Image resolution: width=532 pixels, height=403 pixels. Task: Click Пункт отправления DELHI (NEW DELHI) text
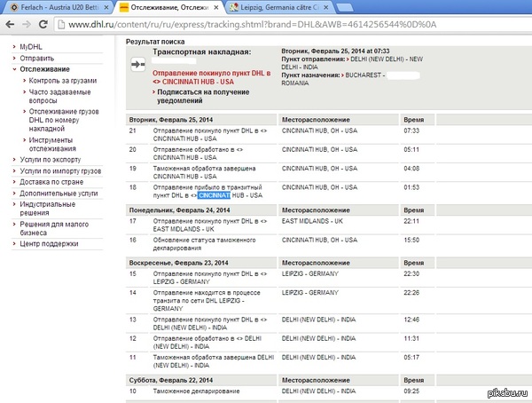click(352, 63)
